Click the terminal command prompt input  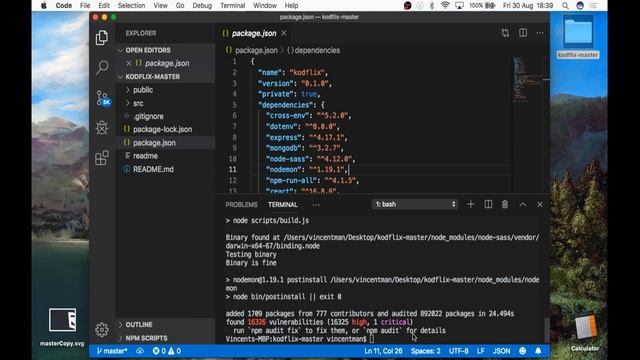click(372, 339)
